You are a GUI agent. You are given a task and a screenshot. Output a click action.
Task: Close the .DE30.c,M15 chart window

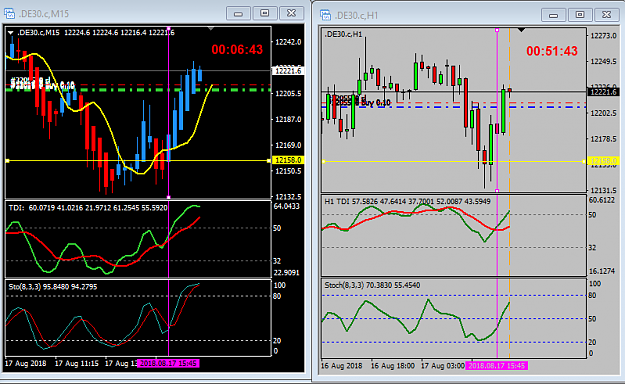pyautogui.click(x=291, y=13)
